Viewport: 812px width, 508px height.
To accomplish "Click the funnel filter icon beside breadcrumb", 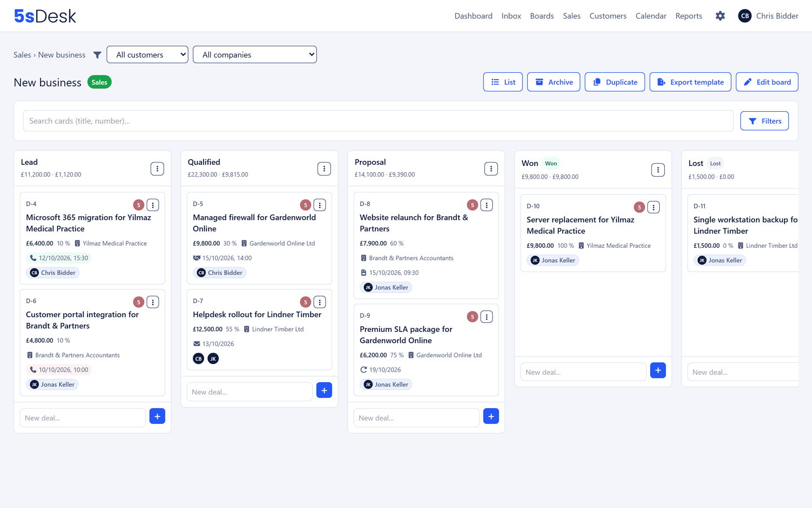I will [x=98, y=55].
